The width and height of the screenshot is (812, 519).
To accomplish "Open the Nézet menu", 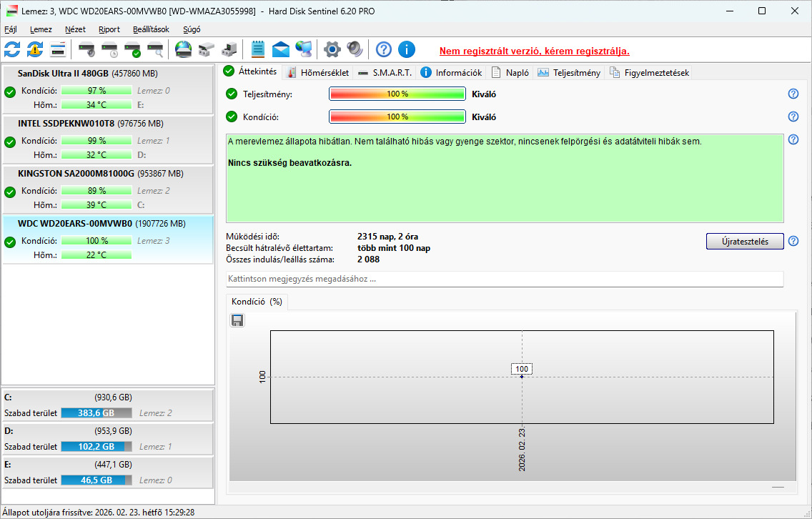I will point(75,29).
